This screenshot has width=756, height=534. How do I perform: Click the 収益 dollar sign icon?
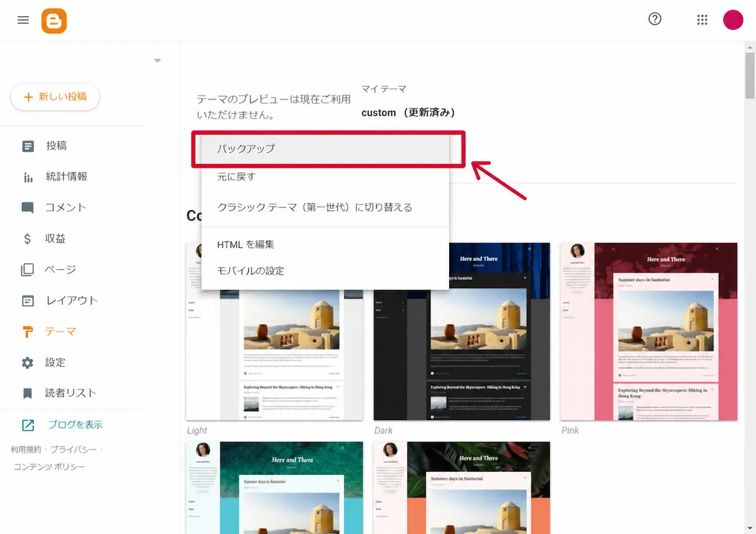pyautogui.click(x=28, y=239)
